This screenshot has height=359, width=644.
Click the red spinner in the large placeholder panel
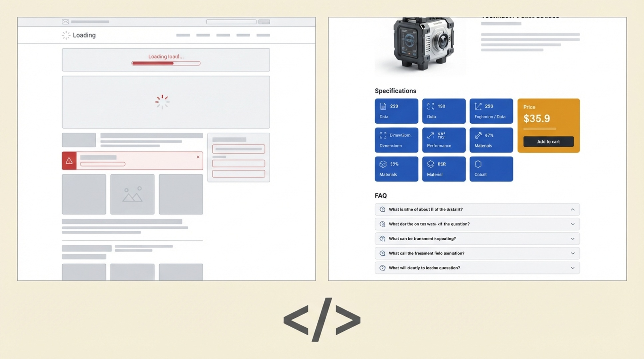(162, 102)
